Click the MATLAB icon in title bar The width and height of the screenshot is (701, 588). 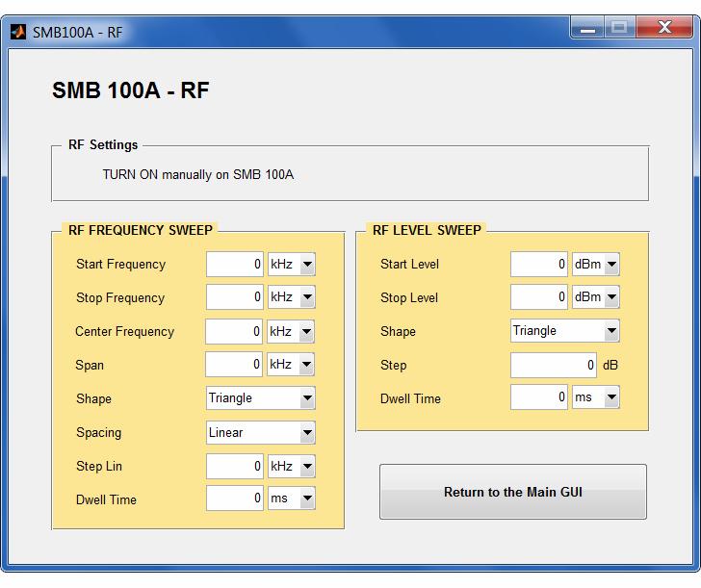coord(18,32)
